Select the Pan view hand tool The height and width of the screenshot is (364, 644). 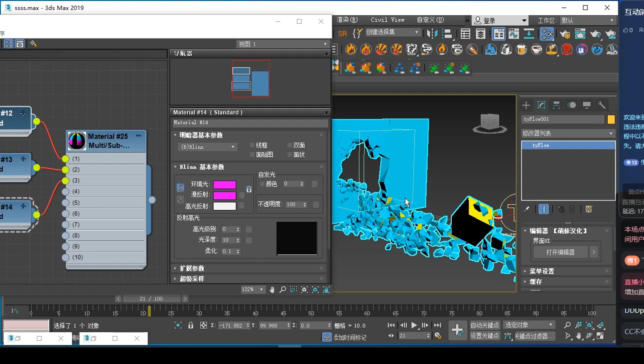click(579, 336)
